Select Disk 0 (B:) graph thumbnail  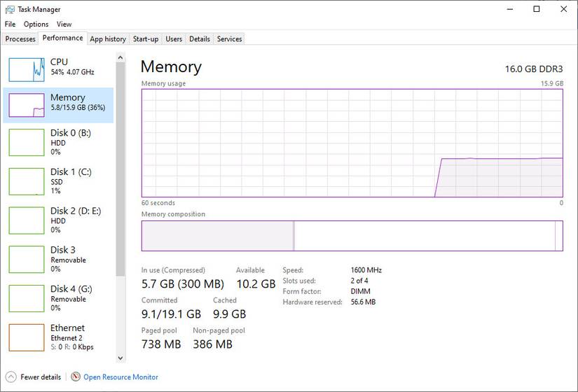27,142
